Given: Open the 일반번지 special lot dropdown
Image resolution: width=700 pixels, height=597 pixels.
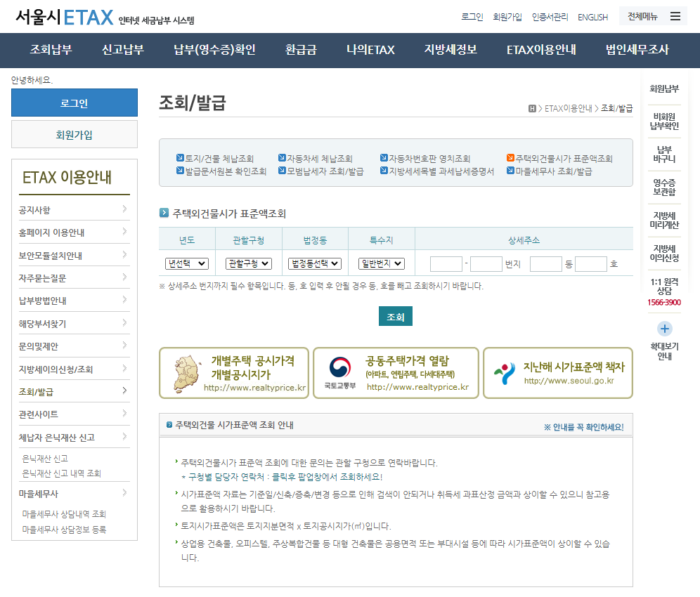Looking at the screenshot, I should click(382, 263).
